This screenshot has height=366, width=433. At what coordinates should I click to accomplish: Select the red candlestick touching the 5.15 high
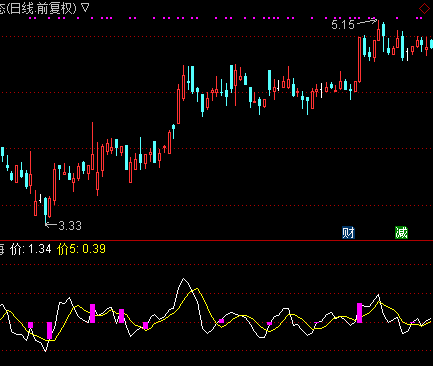pyautogui.click(x=379, y=31)
